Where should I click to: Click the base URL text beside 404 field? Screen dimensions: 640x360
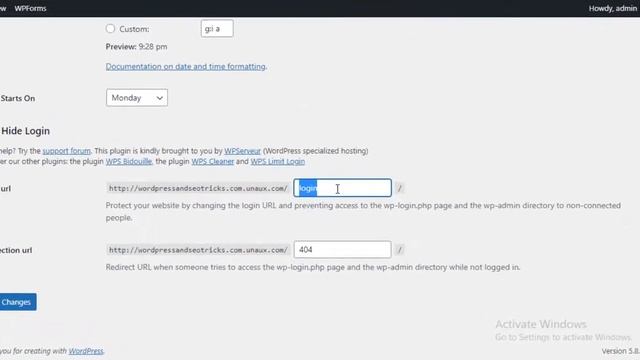coord(198,250)
